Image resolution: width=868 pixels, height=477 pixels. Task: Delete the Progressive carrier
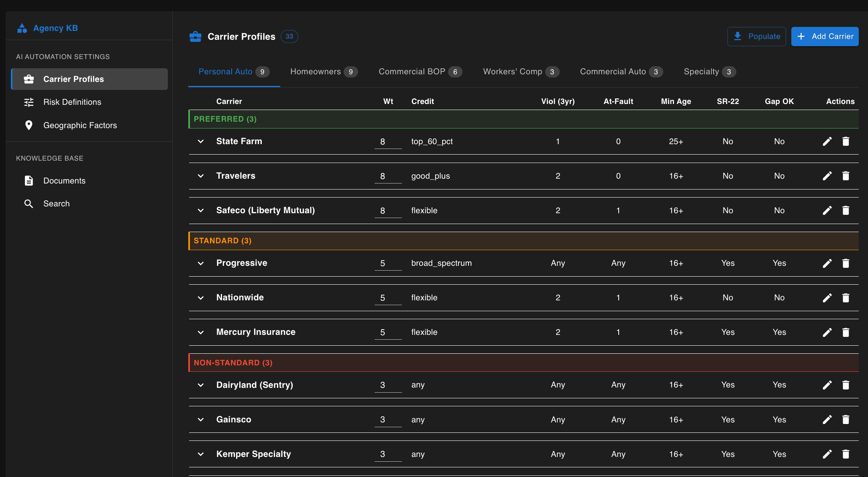point(846,263)
